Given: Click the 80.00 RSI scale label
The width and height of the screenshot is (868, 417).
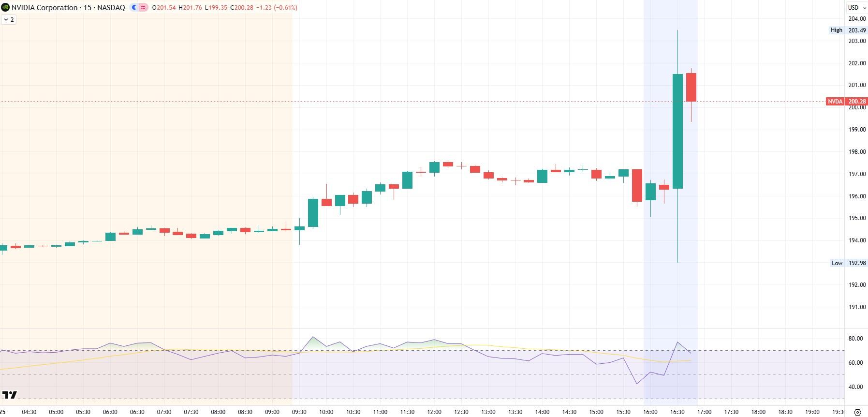Looking at the screenshot, I should pos(855,339).
